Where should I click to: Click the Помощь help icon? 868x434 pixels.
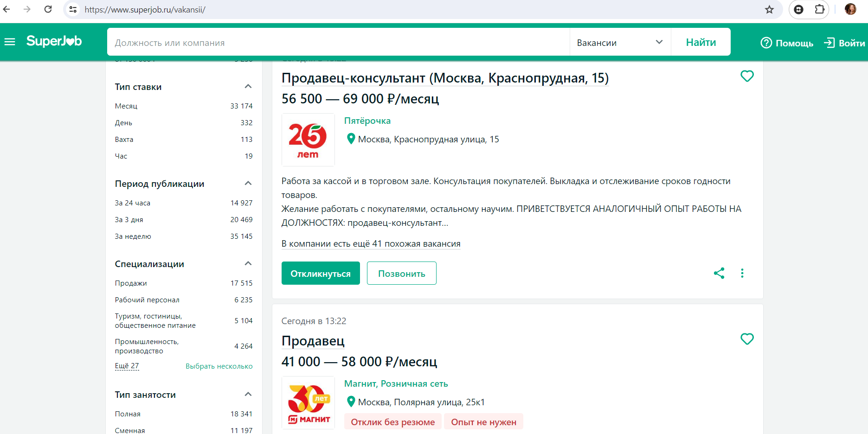point(766,43)
